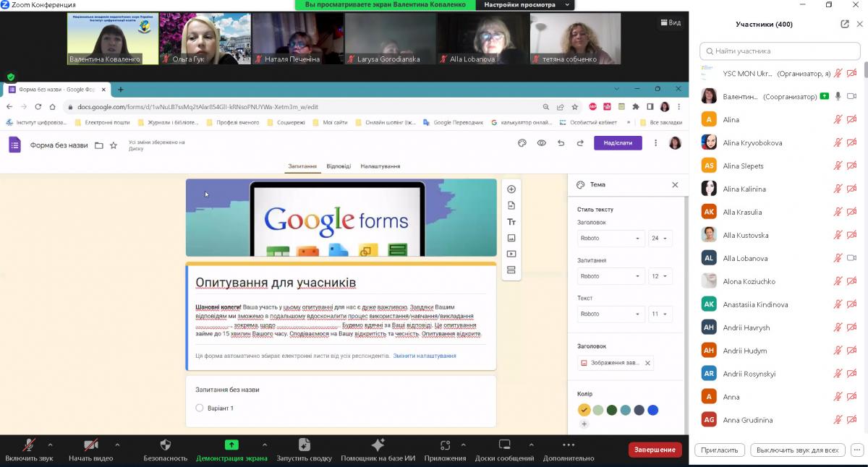Expand audio options arrow beside Включить звук
This screenshot has width=868, height=467.
pyautogui.click(x=50, y=445)
